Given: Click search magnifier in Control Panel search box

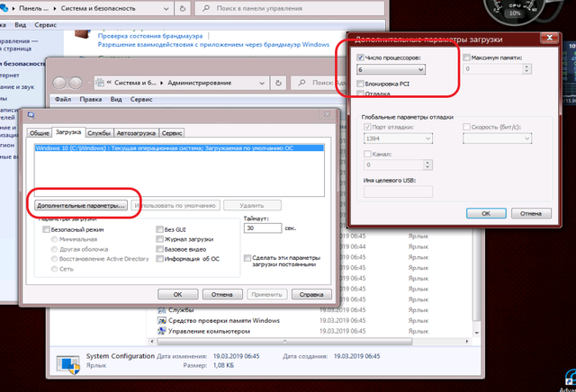Looking at the screenshot, I should pyautogui.click(x=206, y=8).
